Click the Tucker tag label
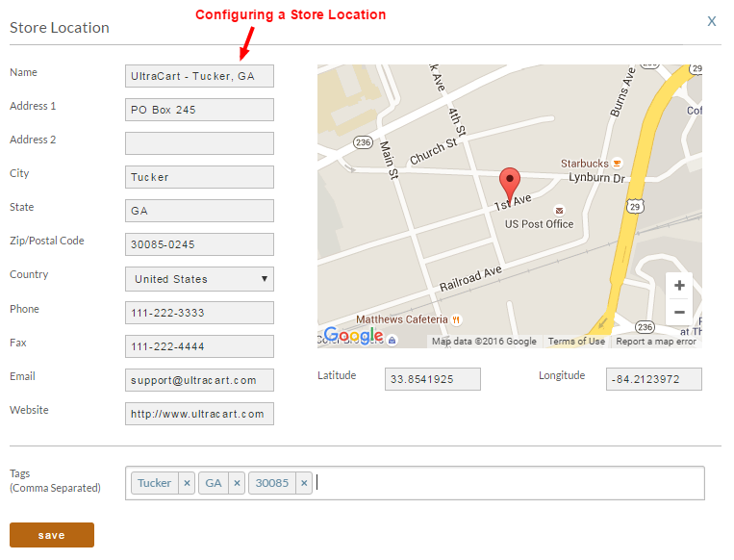 tap(155, 483)
